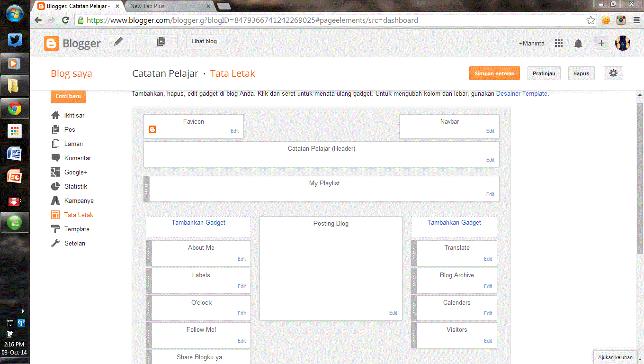
Task: Open the posts list pages icon
Action: 161,42
